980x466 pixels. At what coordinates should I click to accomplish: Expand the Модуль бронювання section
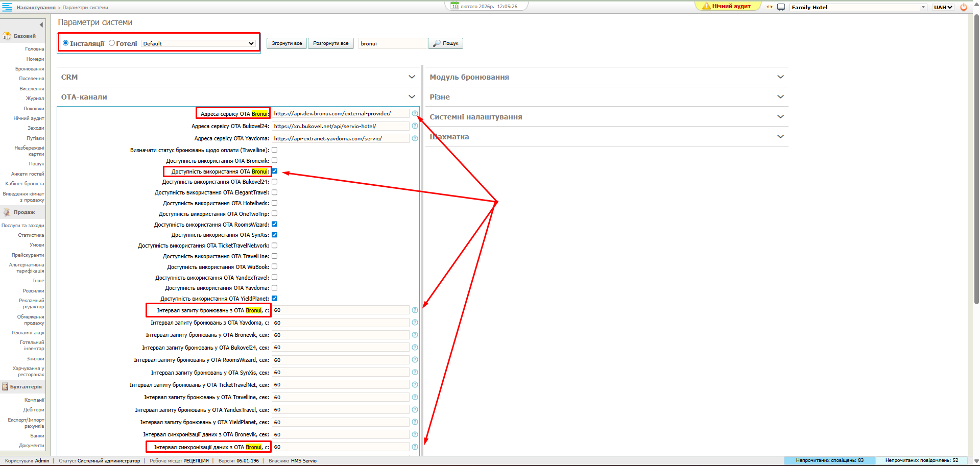(x=606, y=77)
